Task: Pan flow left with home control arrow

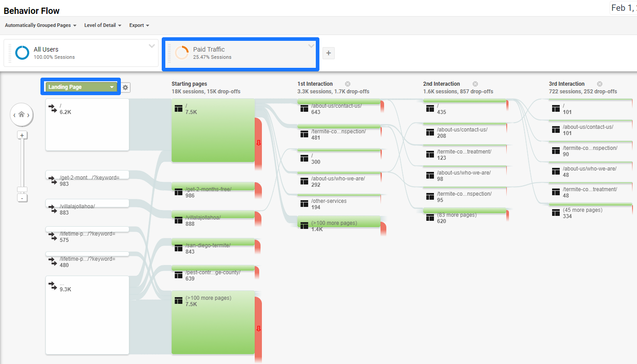Action: click(x=14, y=115)
